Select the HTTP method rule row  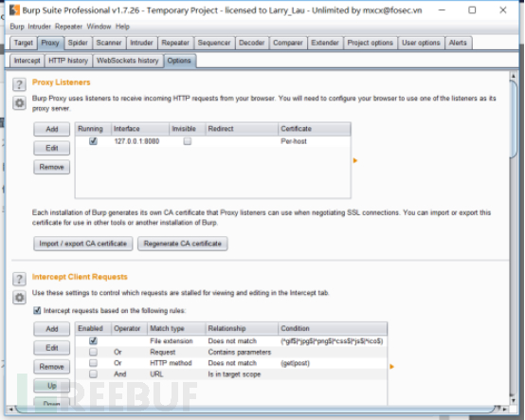(231, 363)
